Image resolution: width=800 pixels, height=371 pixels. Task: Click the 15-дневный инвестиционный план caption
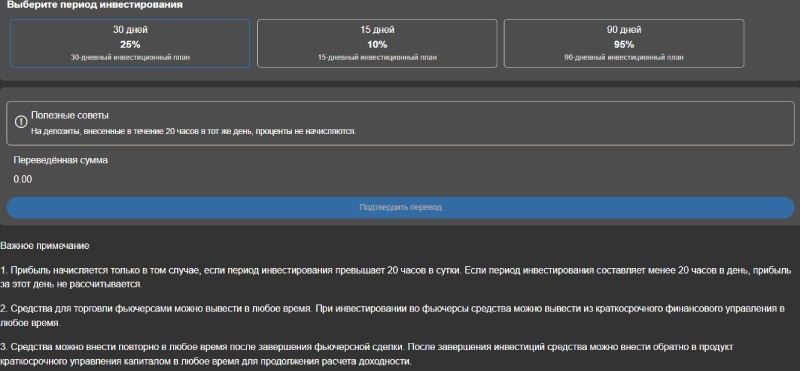pyautogui.click(x=377, y=58)
